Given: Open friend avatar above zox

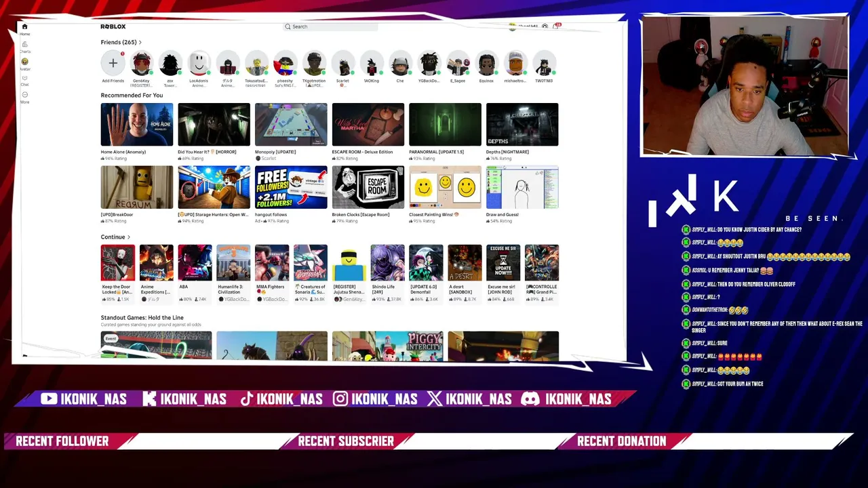Looking at the screenshot, I should [x=170, y=63].
